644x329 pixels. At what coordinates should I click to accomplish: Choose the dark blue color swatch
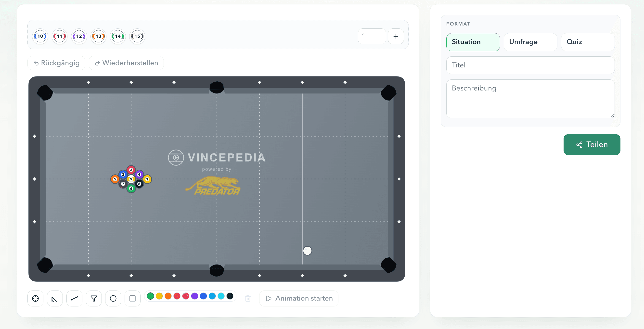(x=204, y=296)
